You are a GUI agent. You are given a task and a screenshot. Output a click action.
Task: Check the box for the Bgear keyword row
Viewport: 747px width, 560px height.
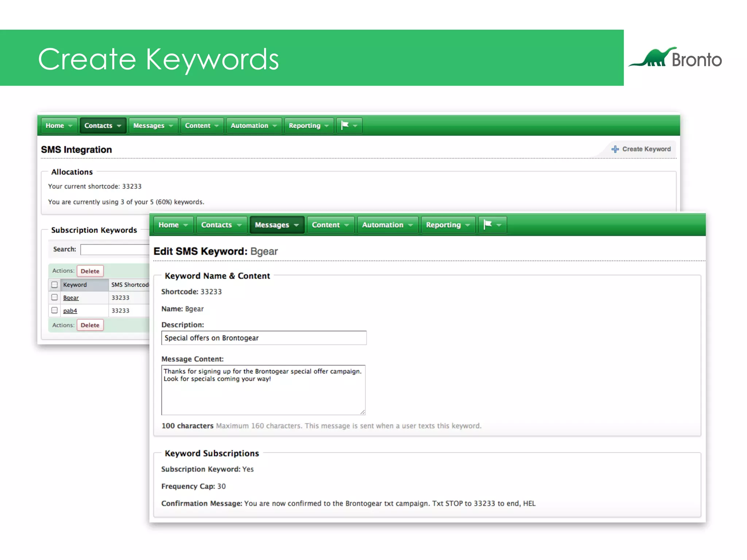coord(55,297)
